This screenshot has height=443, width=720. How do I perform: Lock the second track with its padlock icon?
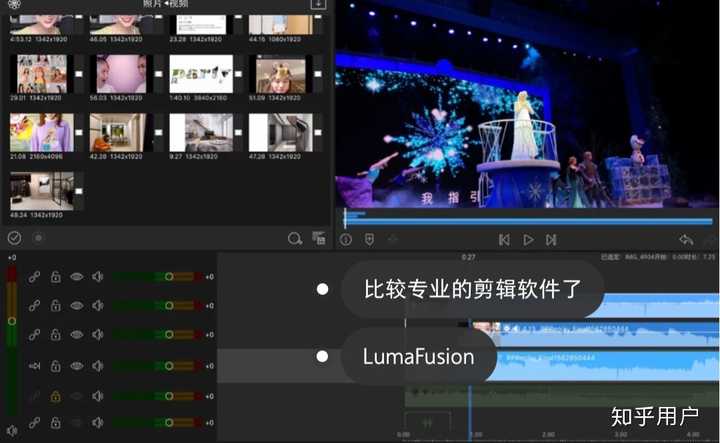tap(56, 305)
